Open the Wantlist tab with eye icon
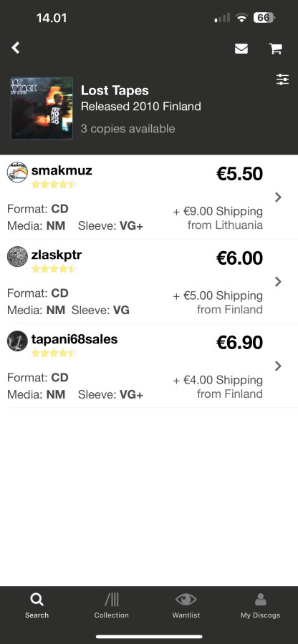The height and width of the screenshot is (644, 298). (x=186, y=605)
